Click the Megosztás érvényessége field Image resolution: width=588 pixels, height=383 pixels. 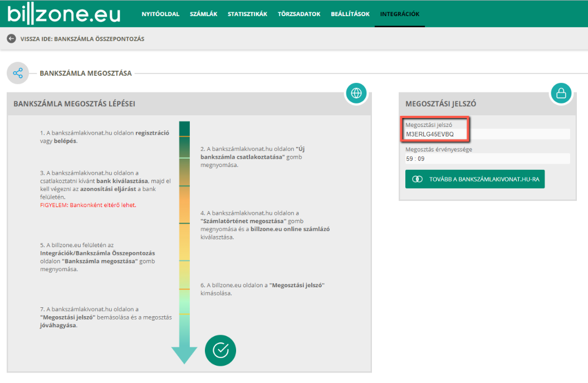488,159
